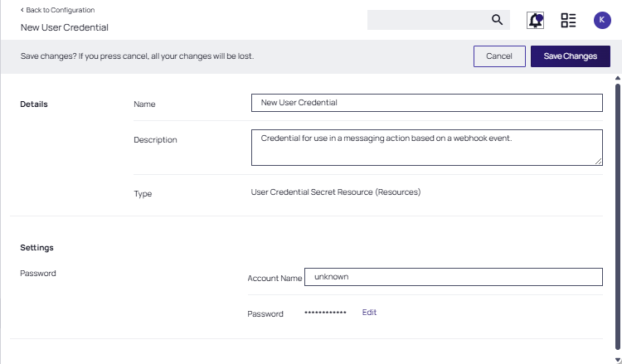Grab the Description box resize handle
The image size is (622, 364).
(598, 161)
